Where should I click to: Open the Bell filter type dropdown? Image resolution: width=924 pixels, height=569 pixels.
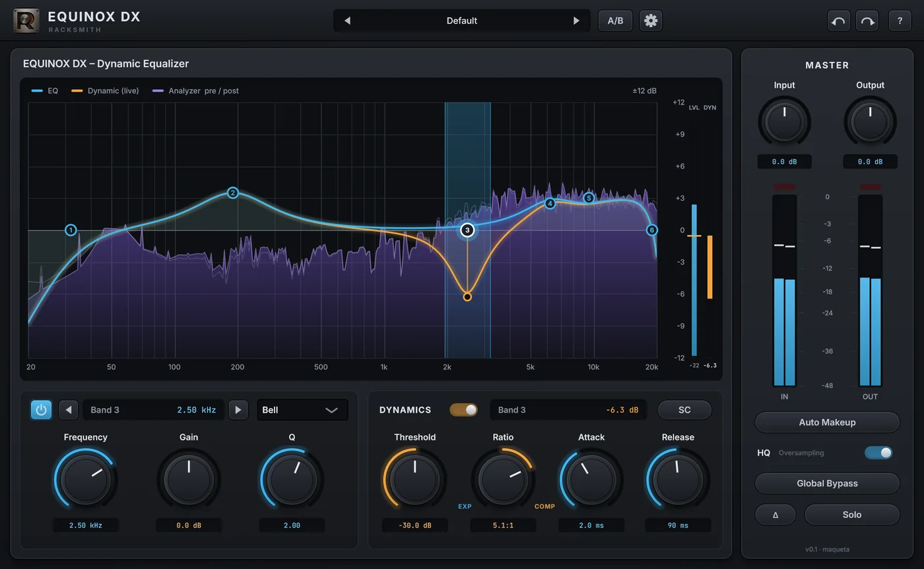[302, 410]
